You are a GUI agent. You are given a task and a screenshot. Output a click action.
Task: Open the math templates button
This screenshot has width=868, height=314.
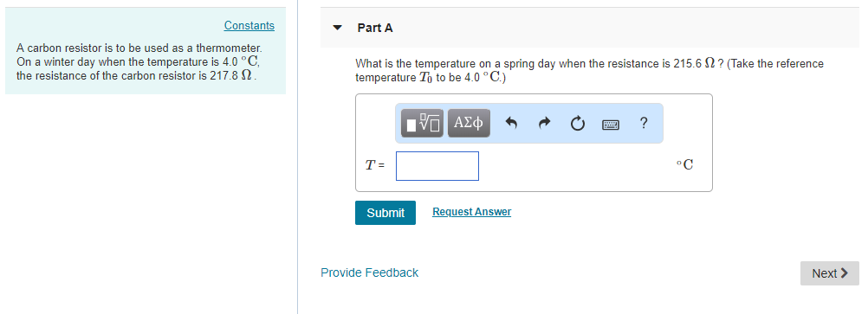tap(423, 124)
